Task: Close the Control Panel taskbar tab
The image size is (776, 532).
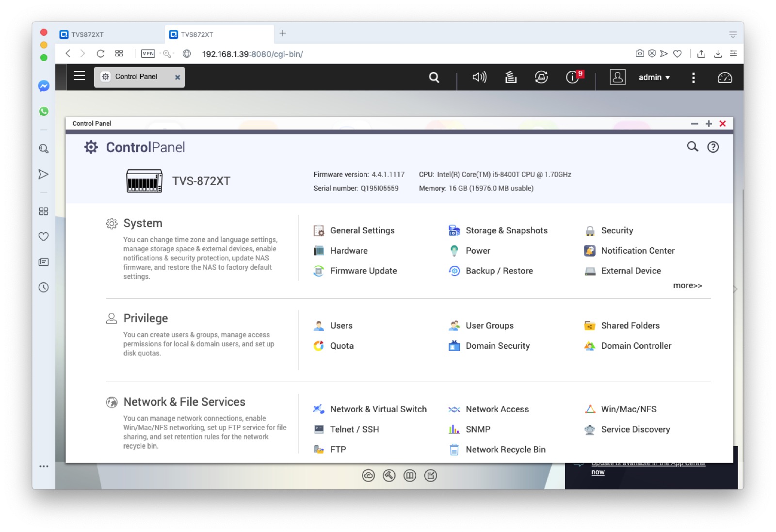Action: click(178, 77)
